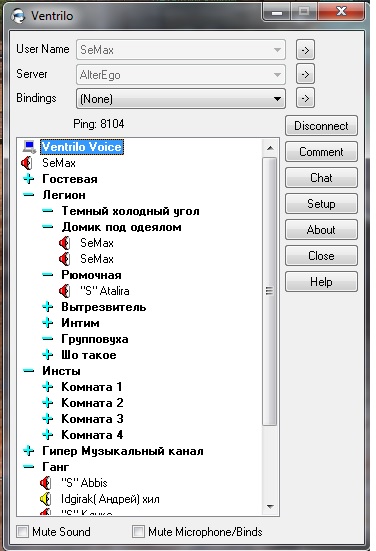This screenshot has height=551, width=376.
Task: Click the Ventrilo app icon in title bar
Action: [18, 15]
